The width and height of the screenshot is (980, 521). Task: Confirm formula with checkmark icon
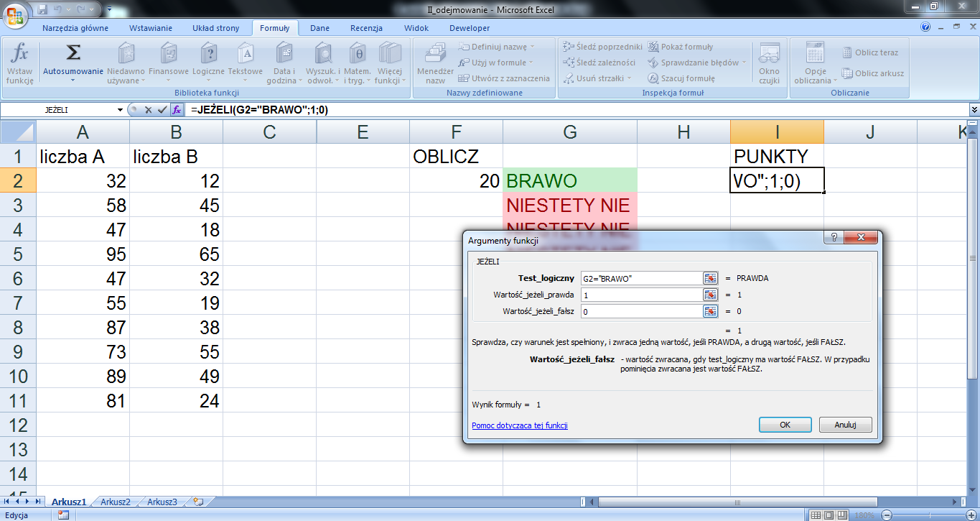coord(162,110)
